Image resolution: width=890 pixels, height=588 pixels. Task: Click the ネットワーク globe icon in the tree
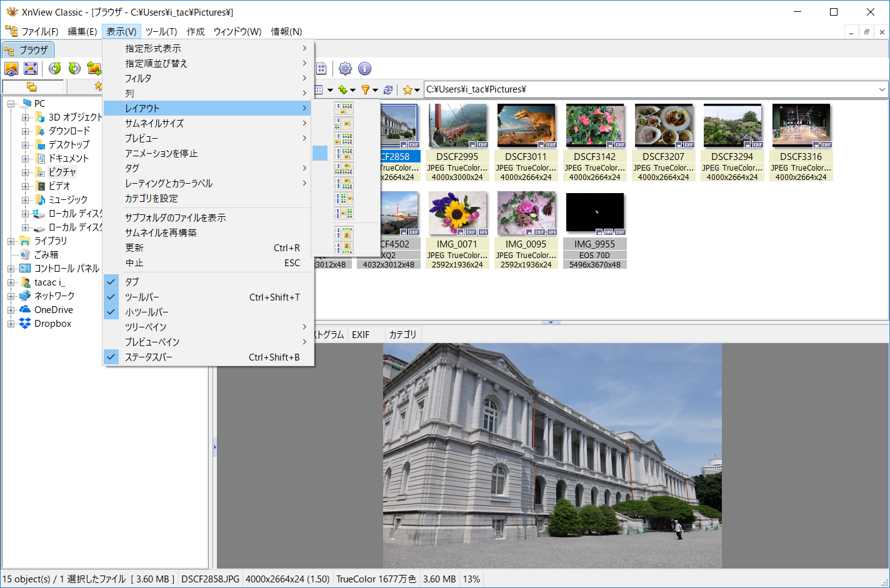pyautogui.click(x=25, y=296)
